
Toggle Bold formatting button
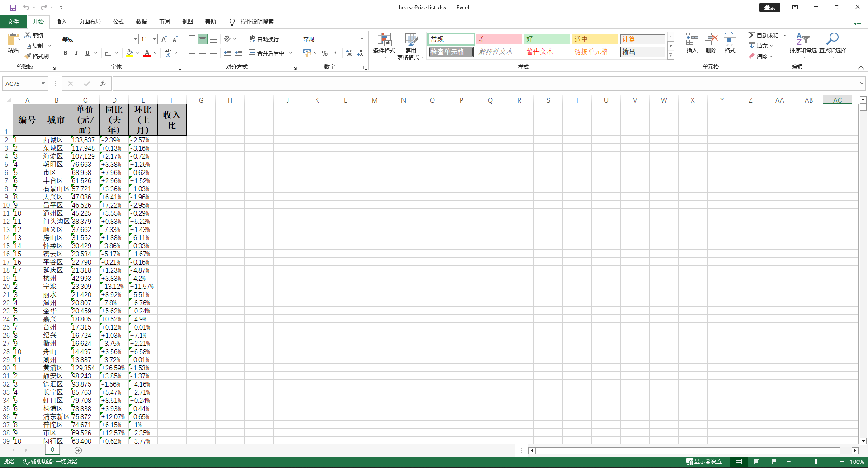(66, 53)
